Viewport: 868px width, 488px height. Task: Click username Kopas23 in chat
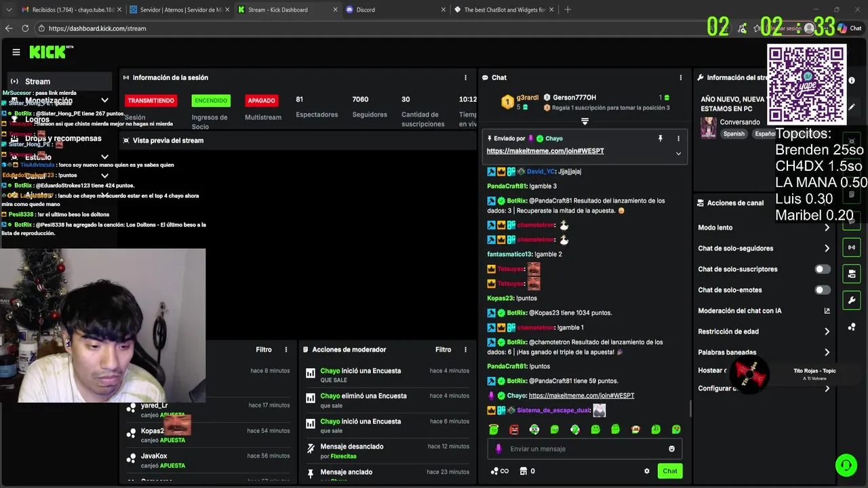tap(500, 298)
